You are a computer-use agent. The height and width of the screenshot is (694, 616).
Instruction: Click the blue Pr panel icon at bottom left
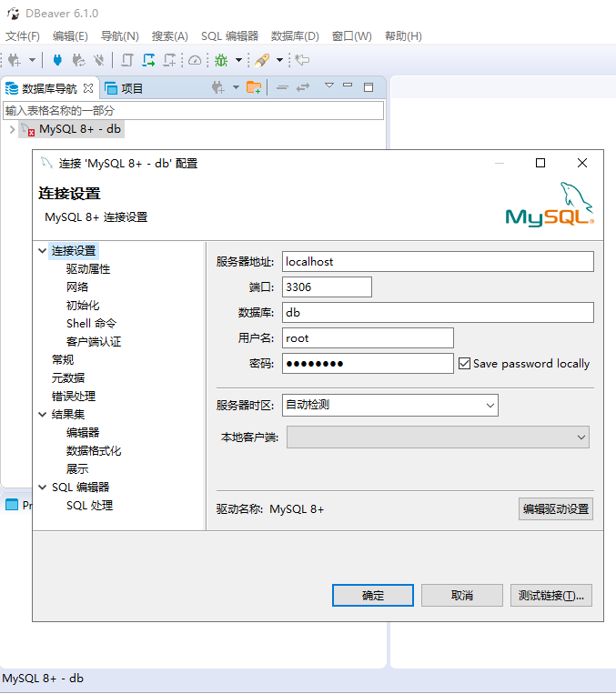tap(12, 505)
